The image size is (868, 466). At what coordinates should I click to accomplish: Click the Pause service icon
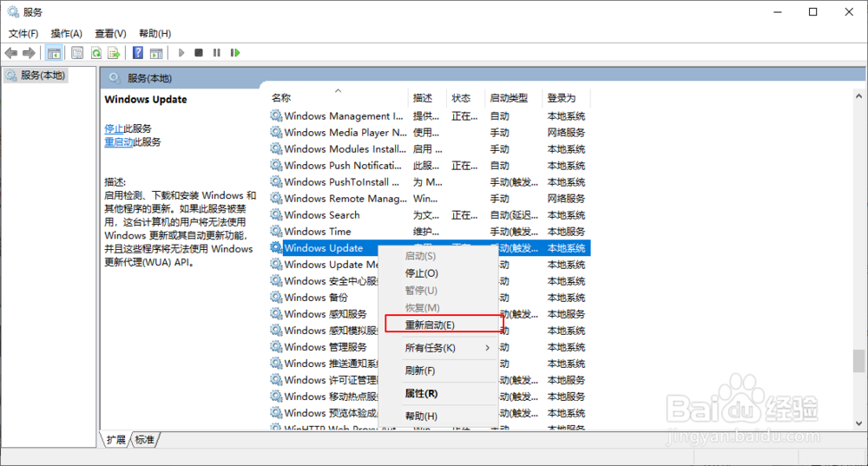[x=217, y=53]
